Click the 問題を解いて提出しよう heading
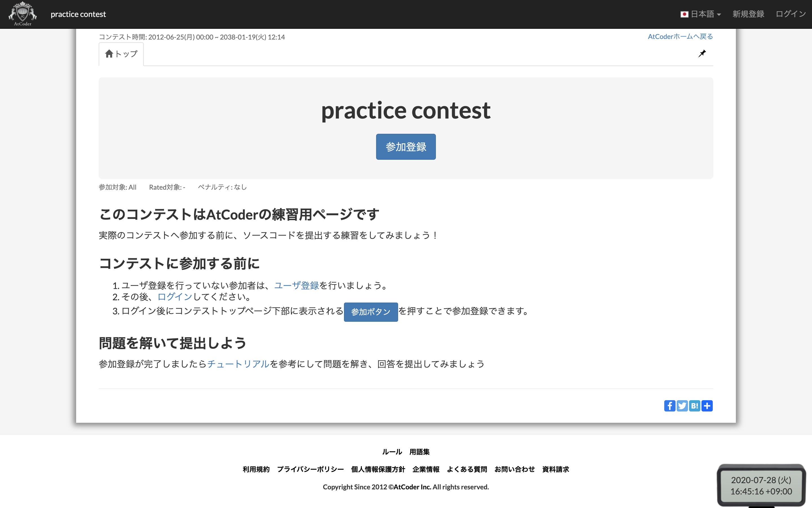812x508 pixels. [173, 343]
